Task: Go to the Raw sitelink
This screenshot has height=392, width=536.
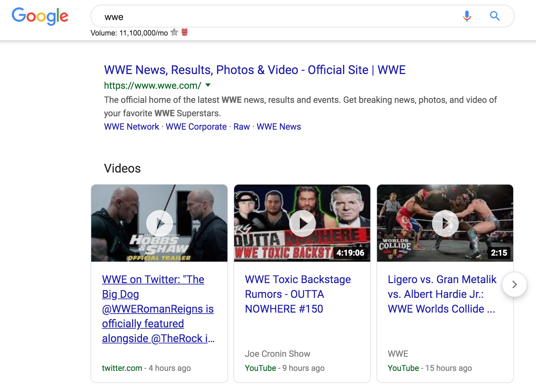Action: tap(242, 127)
